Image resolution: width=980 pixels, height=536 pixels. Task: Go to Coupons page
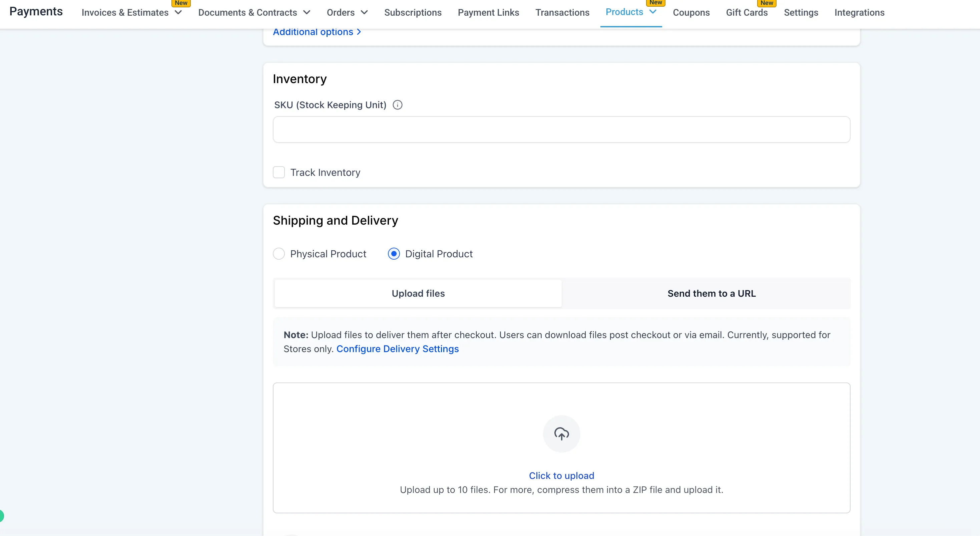click(691, 13)
